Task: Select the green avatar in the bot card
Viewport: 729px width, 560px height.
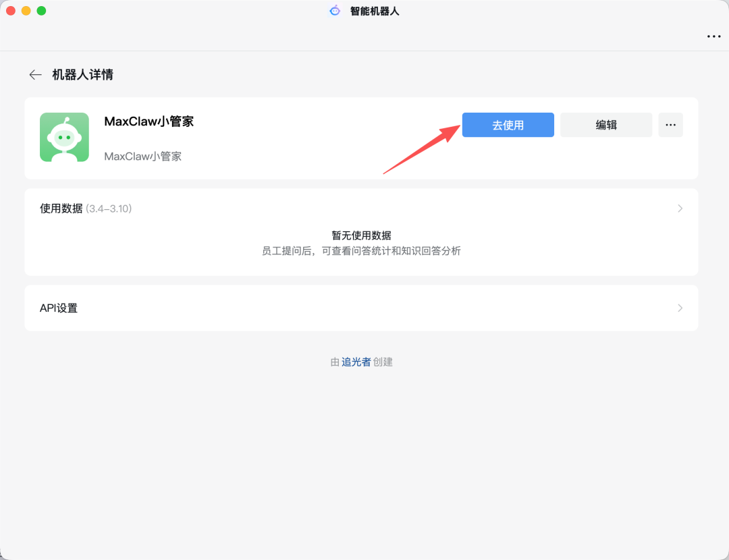Action: point(64,136)
